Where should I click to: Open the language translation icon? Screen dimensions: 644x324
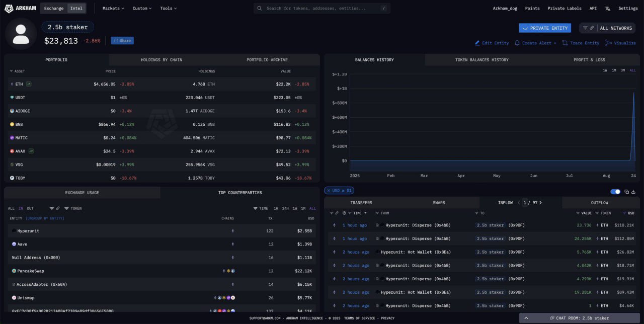pos(608,9)
